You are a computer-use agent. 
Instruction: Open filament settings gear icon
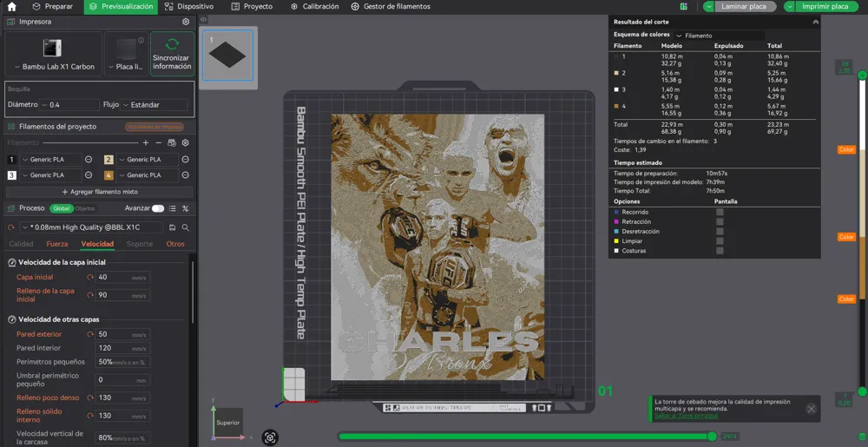(186, 142)
